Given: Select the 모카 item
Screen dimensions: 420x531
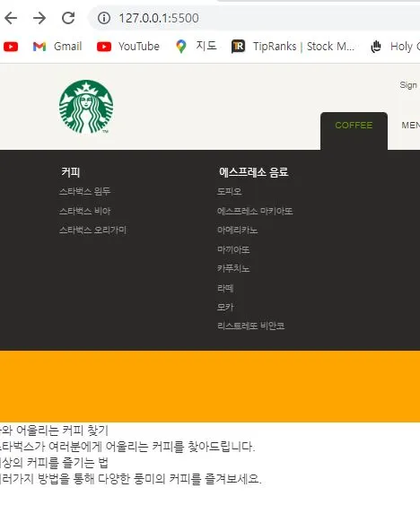Looking at the screenshot, I should (225, 307).
